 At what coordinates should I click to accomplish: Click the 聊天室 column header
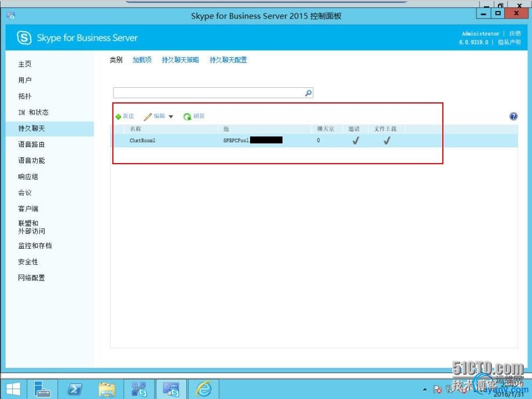coord(325,129)
